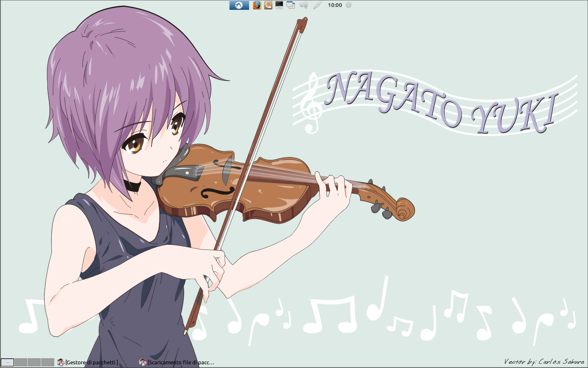
Task: Open the power/logout button
Action: [x=349, y=5]
